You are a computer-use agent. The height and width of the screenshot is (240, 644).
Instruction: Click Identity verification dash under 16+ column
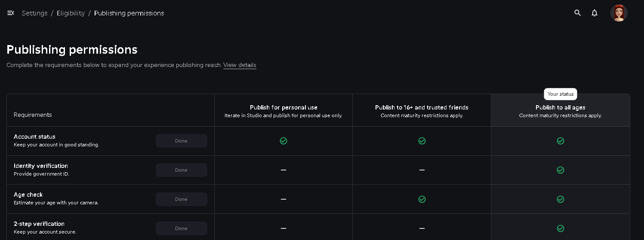click(422, 170)
